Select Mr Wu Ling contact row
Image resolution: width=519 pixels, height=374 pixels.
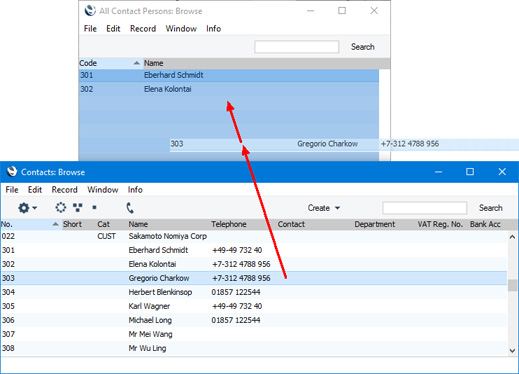(x=254, y=348)
